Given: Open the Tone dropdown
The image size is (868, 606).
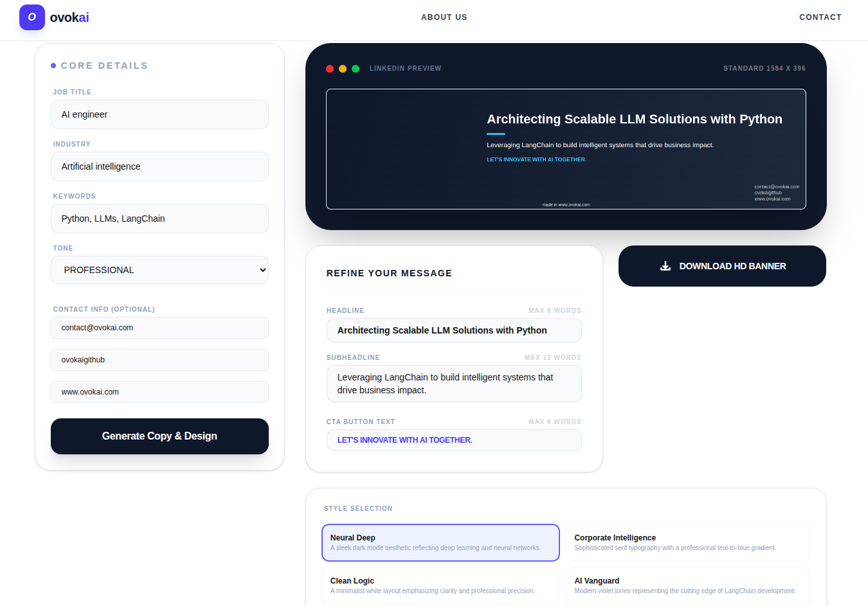Looking at the screenshot, I should (159, 270).
